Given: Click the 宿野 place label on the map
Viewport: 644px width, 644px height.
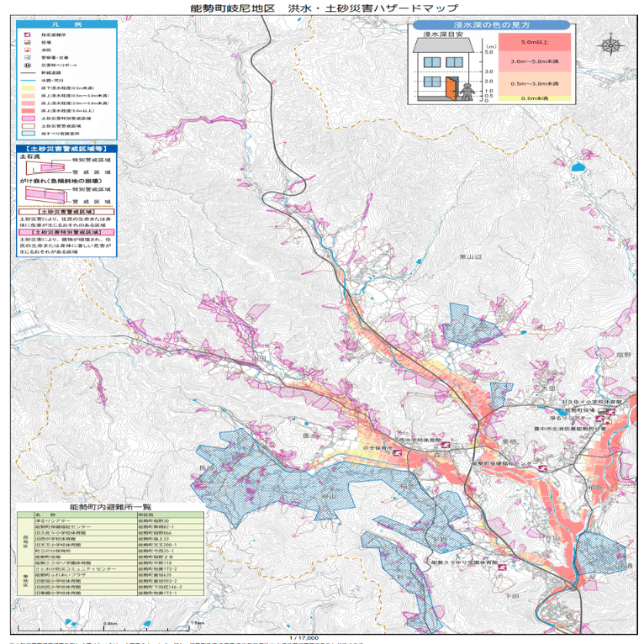Looking at the screenshot, I should click(x=623, y=354).
